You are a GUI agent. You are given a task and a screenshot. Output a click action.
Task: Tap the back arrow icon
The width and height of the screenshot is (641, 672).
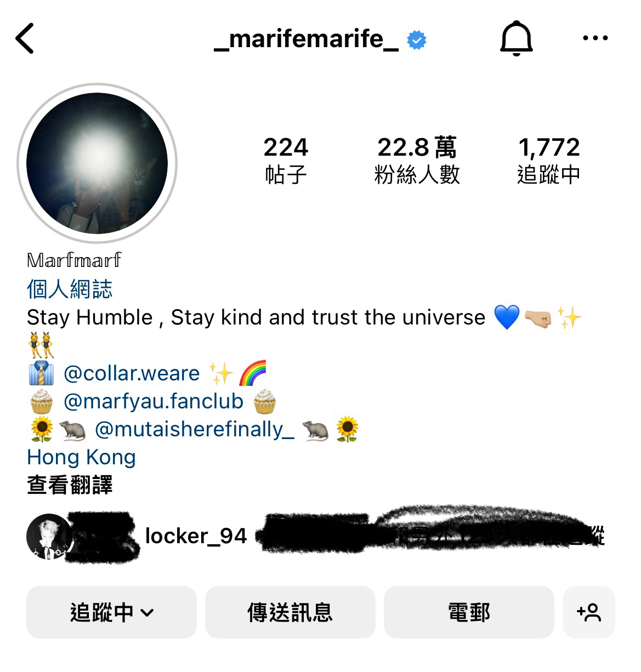tap(25, 38)
